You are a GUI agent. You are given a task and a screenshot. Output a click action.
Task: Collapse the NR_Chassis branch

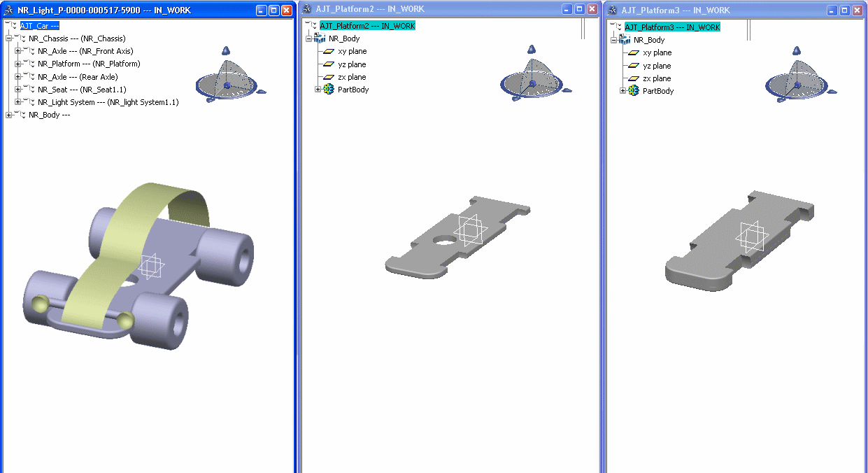(x=9, y=38)
